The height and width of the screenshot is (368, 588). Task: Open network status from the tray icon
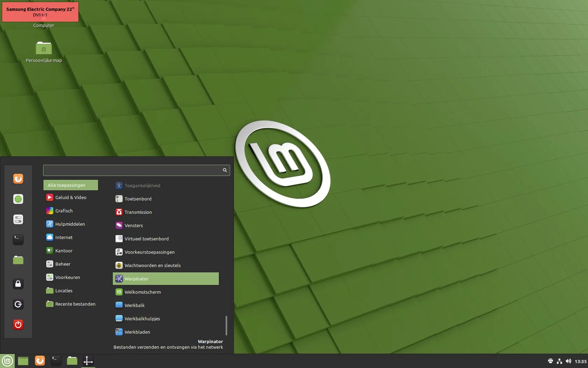coord(560,361)
